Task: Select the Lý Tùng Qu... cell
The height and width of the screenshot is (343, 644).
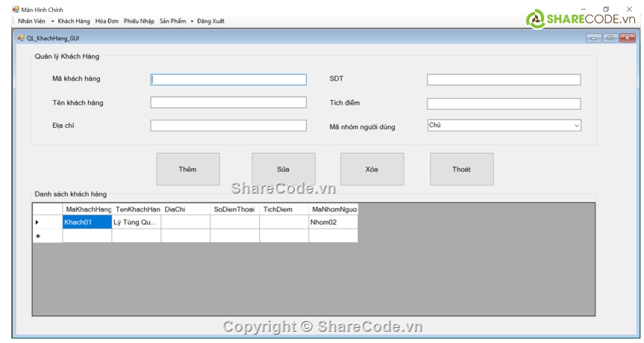Action: pyautogui.click(x=137, y=222)
